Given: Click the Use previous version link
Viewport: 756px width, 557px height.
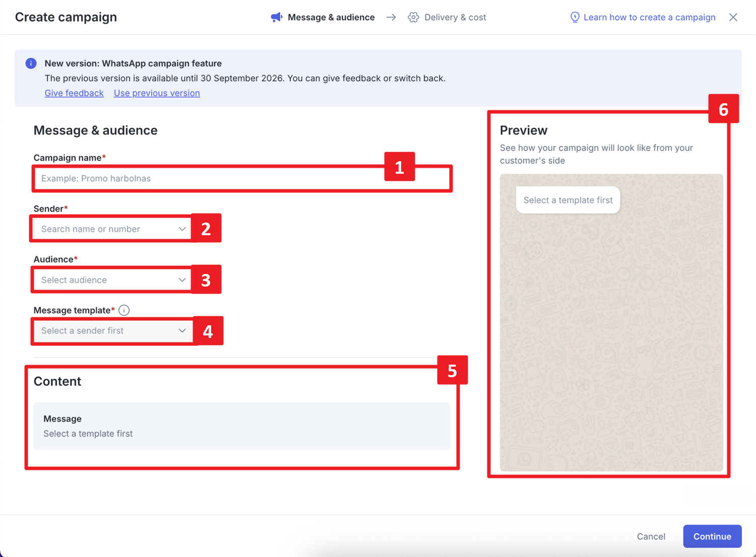Looking at the screenshot, I should coord(157,93).
